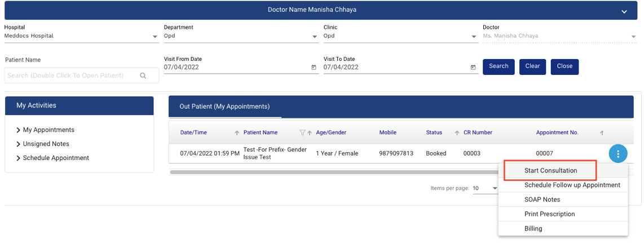This screenshot has width=644, height=249.
Task: Open the Department dropdown
Action: [x=315, y=37]
